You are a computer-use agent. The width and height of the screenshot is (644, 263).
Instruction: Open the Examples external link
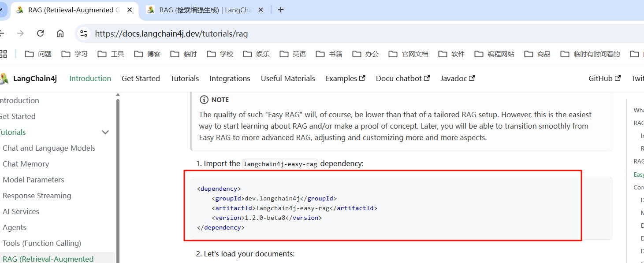[x=345, y=78]
